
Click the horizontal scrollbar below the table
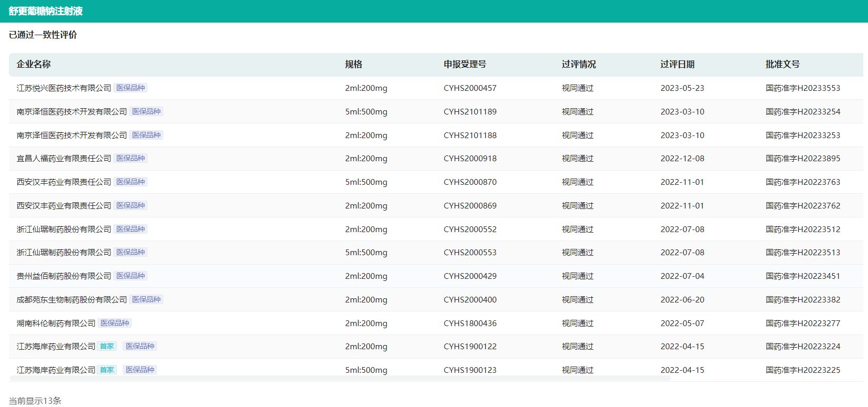pos(340,378)
